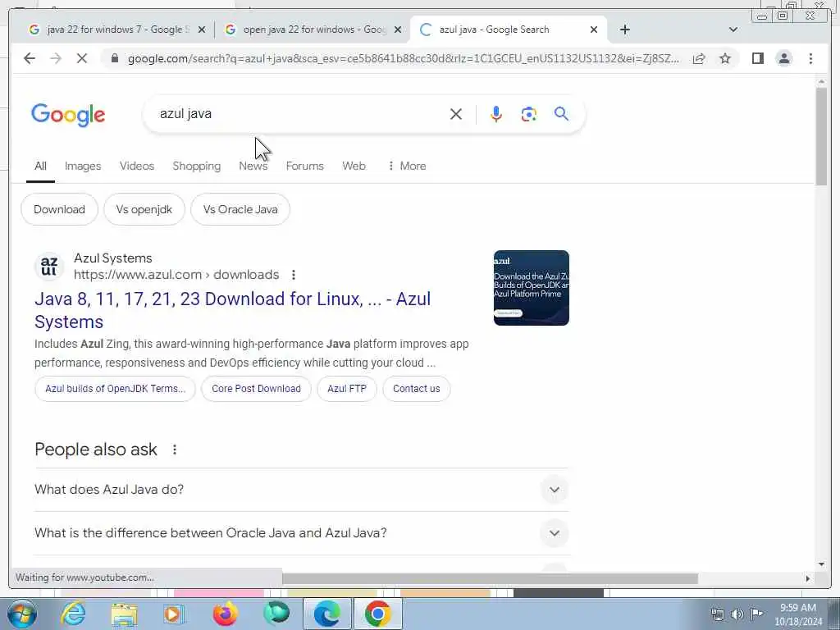Image resolution: width=840 pixels, height=630 pixels.
Task: Open Google Lens image search icon
Action: tap(529, 114)
